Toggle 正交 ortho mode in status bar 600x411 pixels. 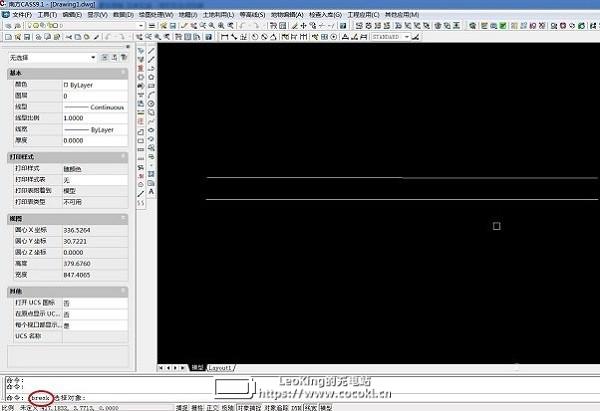point(212,408)
